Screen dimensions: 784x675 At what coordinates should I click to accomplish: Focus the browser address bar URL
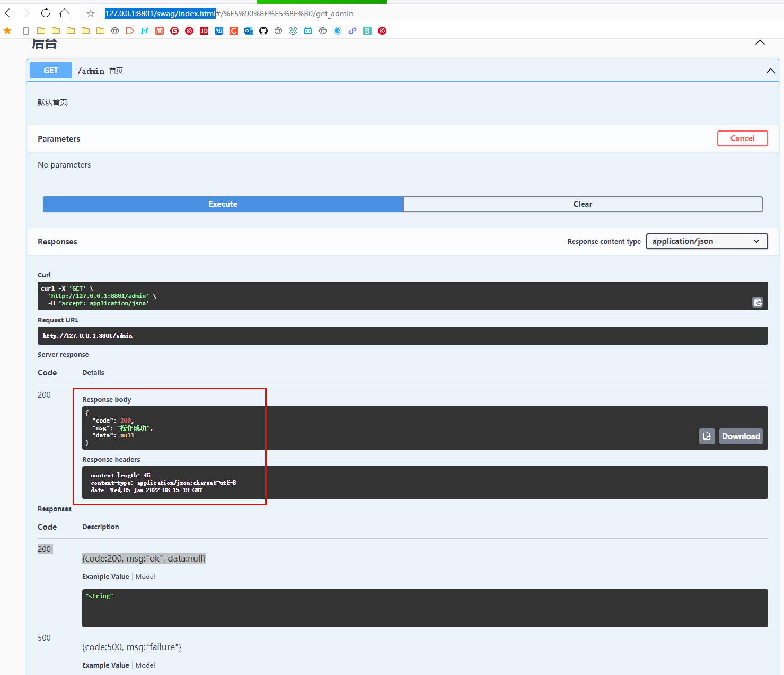[x=229, y=14]
